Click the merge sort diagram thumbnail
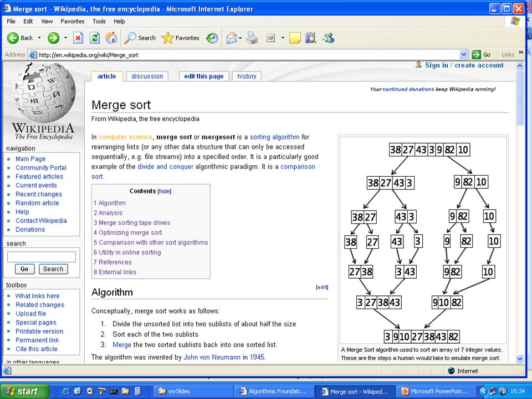Viewport: 532px width, 399px height. [x=423, y=240]
